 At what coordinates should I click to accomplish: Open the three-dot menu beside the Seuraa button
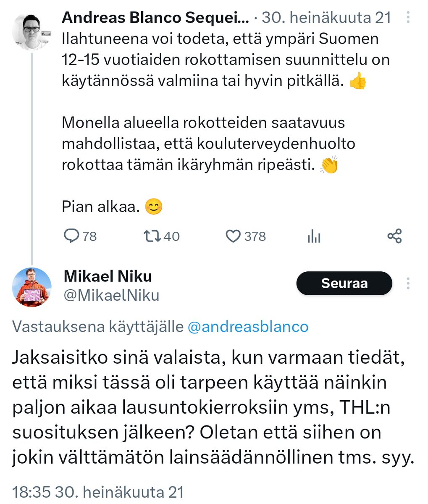coord(408,283)
